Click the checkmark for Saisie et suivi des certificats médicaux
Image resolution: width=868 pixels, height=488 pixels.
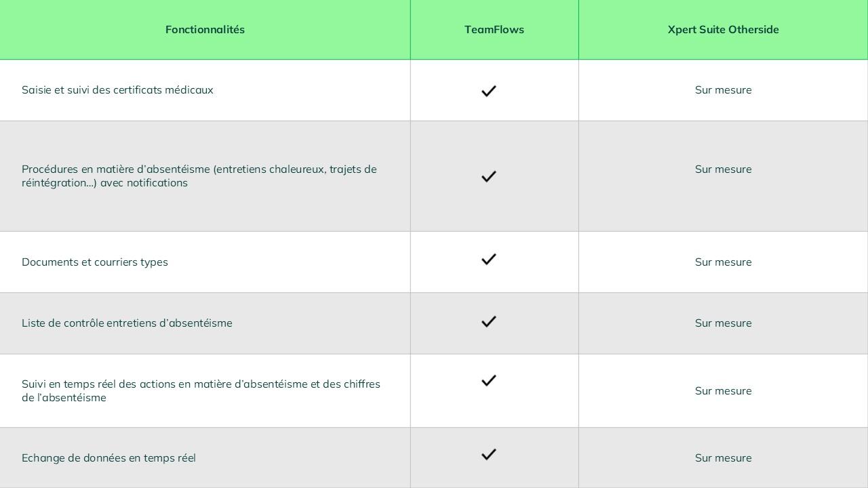pyautogui.click(x=488, y=91)
